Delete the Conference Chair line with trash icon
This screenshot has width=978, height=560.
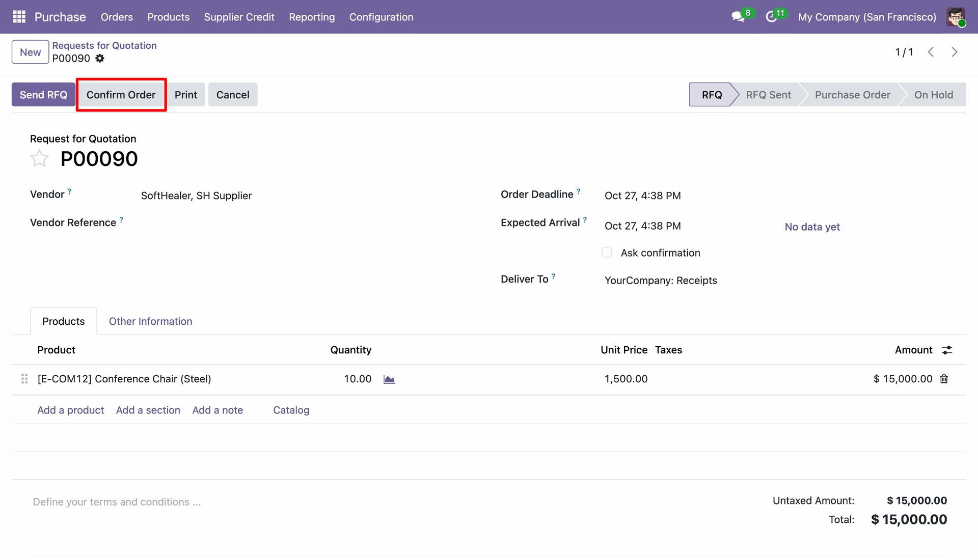[x=944, y=379]
